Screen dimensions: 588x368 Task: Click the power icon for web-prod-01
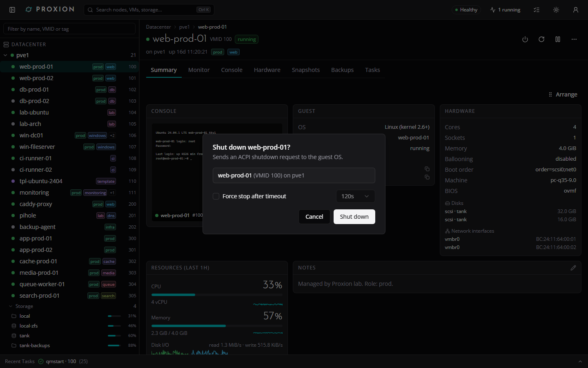click(x=525, y=39)
